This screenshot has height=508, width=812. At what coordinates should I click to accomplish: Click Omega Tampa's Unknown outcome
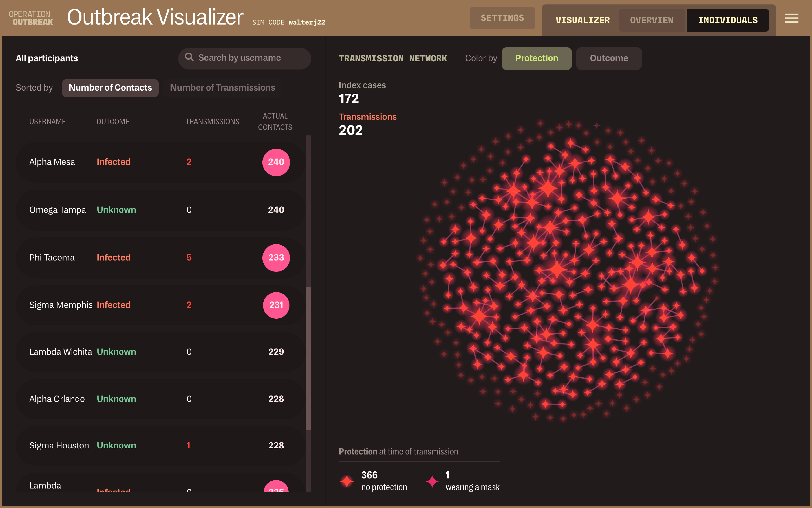116,210
